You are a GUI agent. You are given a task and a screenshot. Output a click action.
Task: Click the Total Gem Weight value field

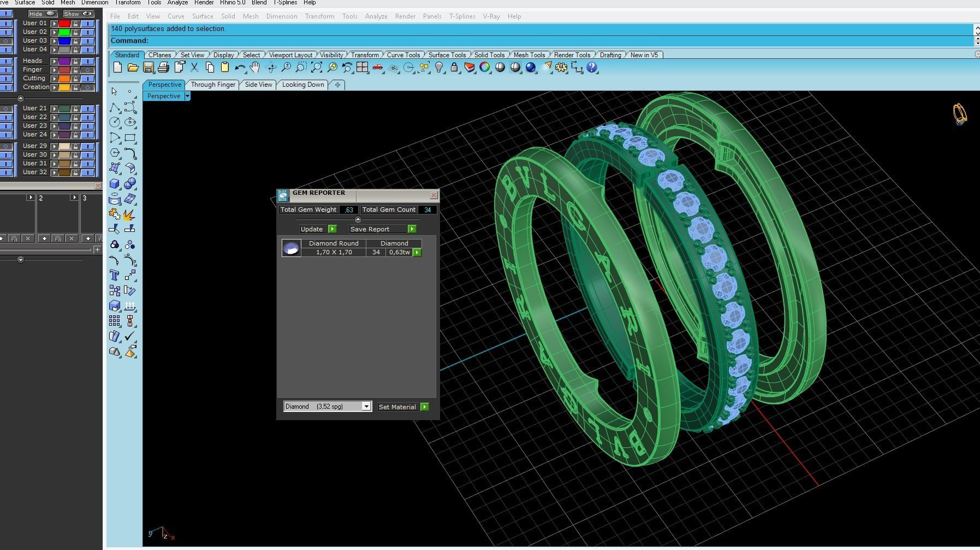point(349,210)
